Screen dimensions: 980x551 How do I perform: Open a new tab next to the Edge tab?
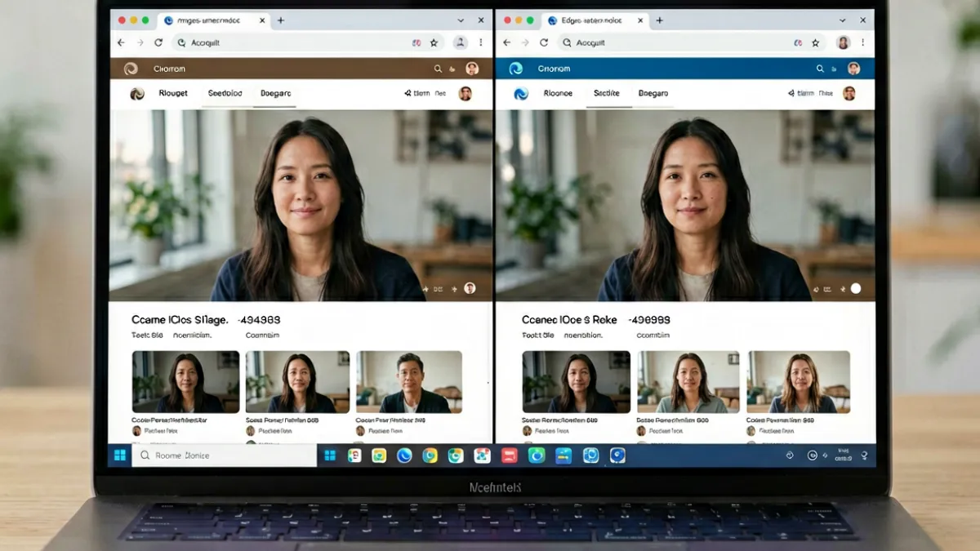(x=660, y=20)
